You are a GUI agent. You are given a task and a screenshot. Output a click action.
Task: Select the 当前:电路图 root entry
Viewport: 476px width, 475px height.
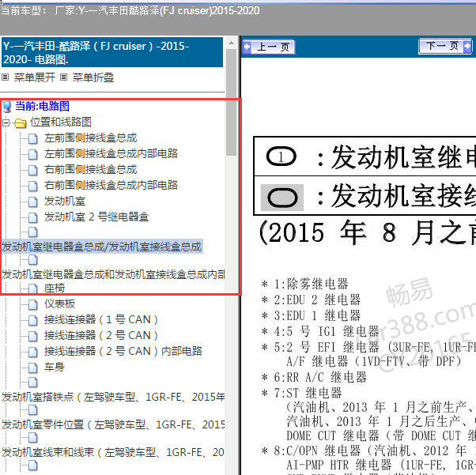pos(42,106)
